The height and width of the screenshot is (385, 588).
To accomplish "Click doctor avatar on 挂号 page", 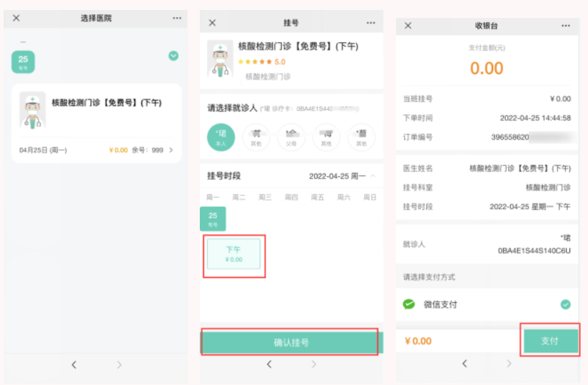I will 220,58.
